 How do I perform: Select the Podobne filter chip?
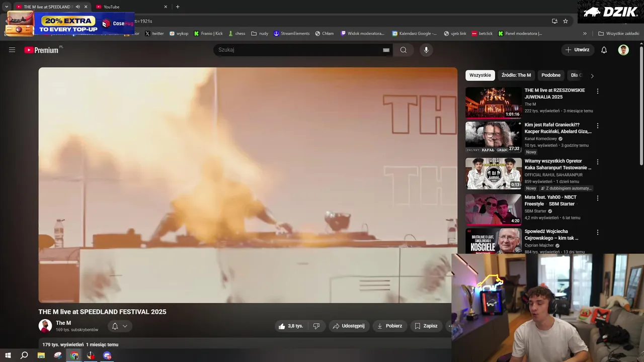click(551, 75)
